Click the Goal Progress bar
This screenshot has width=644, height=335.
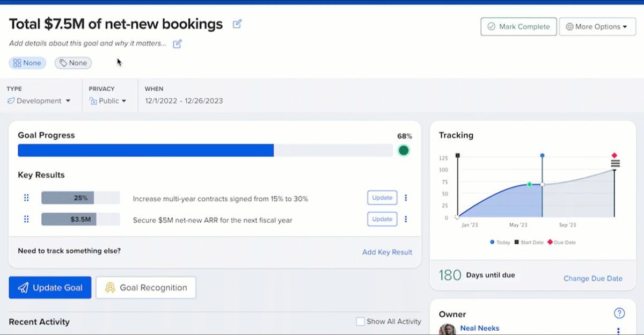(205, 150)
